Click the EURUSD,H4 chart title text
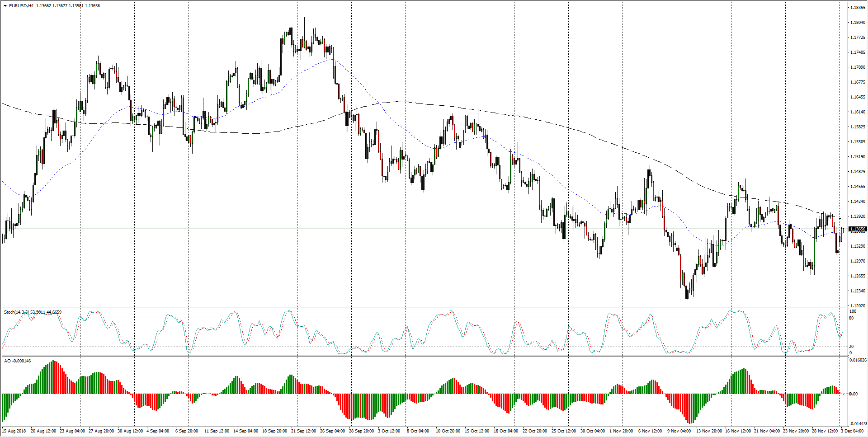868x437 pixels. pos(21,6)
